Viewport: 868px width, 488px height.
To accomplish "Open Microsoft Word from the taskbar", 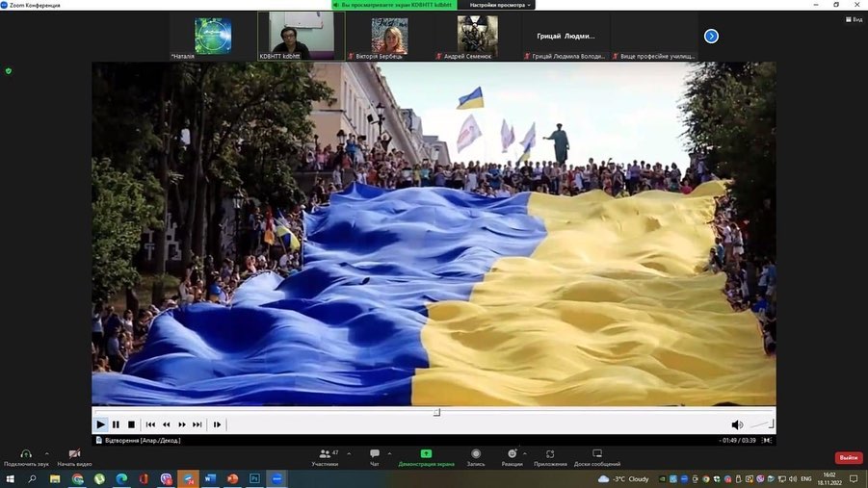I will click(210, 478).
